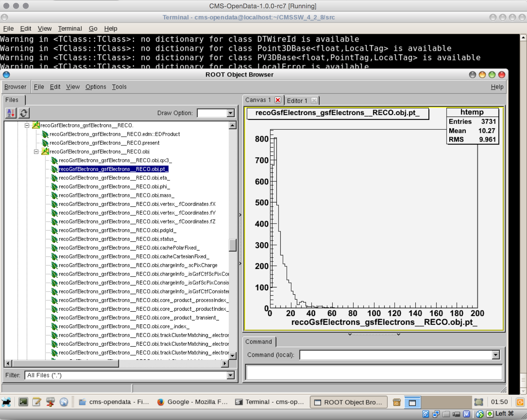Switch to cms-opendata file manager taskbar button

(x=114, y=402)
